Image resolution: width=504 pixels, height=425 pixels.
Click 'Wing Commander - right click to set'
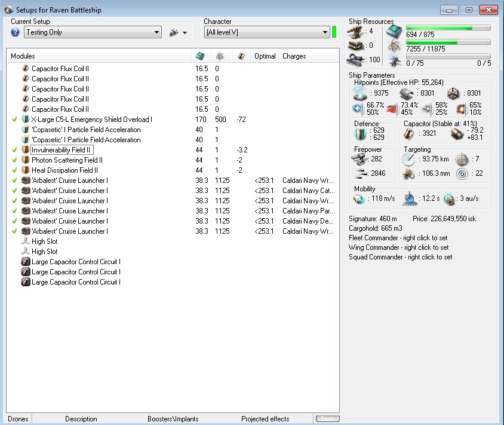point(398,247)
